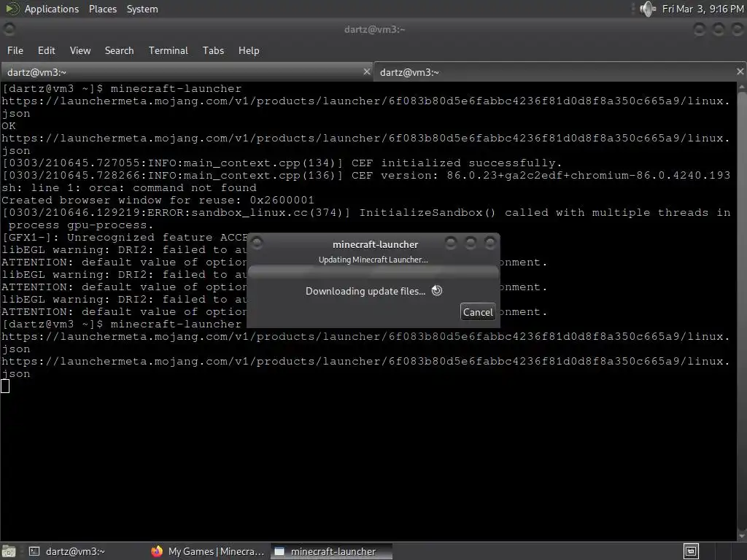This screenshot has height=560, width=747.
Task: Click the 'OK' output line in terminal
Action: click(9, 125)
